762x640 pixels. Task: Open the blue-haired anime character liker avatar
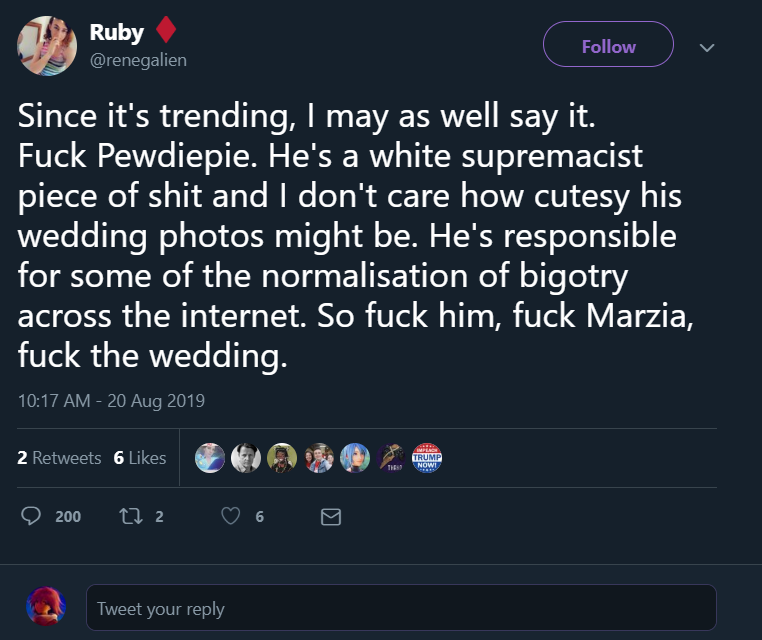coord(354,458)
